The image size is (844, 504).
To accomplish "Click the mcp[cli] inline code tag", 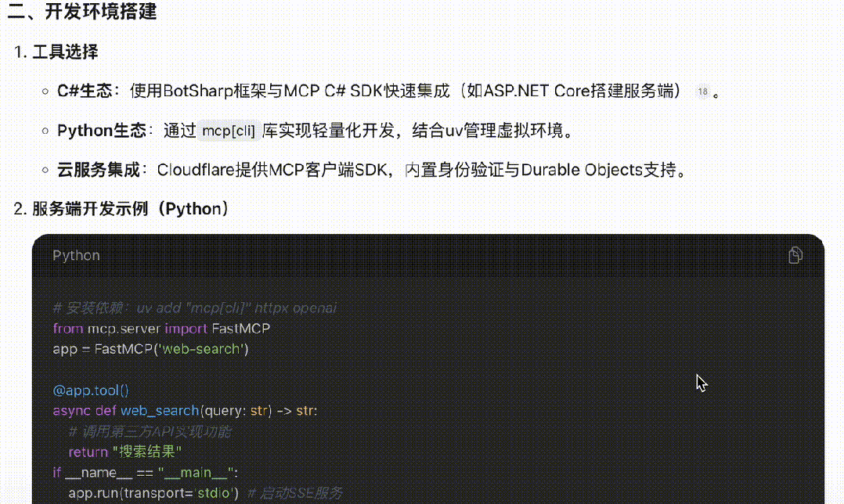I will pos(229,131).
